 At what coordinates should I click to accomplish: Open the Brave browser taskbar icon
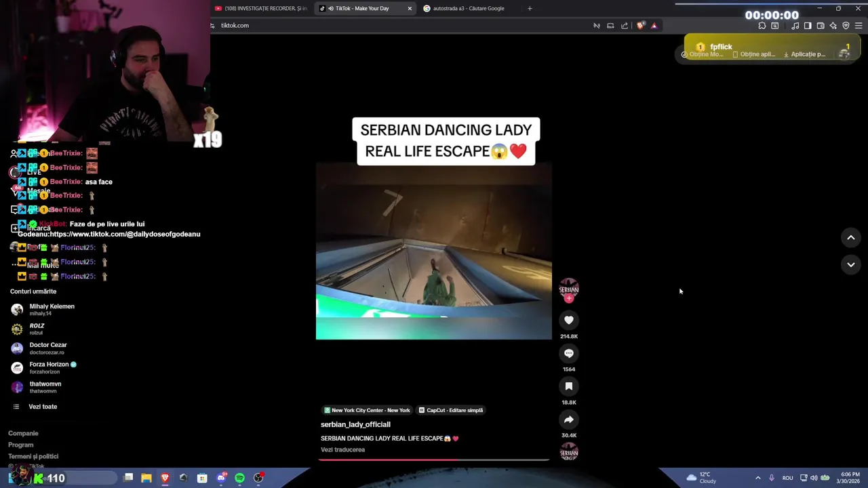click(165, 478)
